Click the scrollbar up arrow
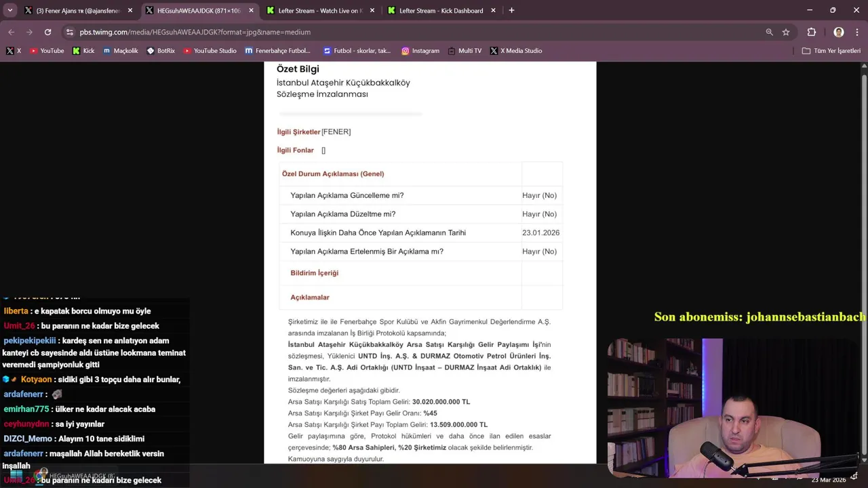868x488 pixels. tap(863, 65)
